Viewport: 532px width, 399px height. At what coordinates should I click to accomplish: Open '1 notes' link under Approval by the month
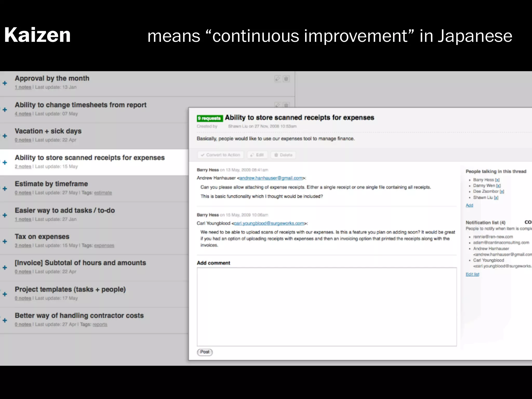(23, 87)
